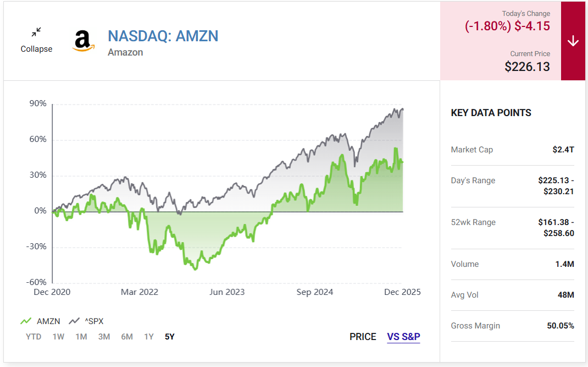588x367 pixels.
Task: Click the red down arrow icon
Action: 573,41
